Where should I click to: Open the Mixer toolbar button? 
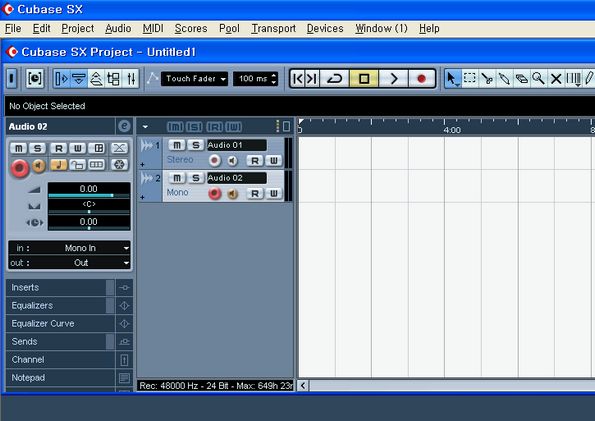click(131, 79)
